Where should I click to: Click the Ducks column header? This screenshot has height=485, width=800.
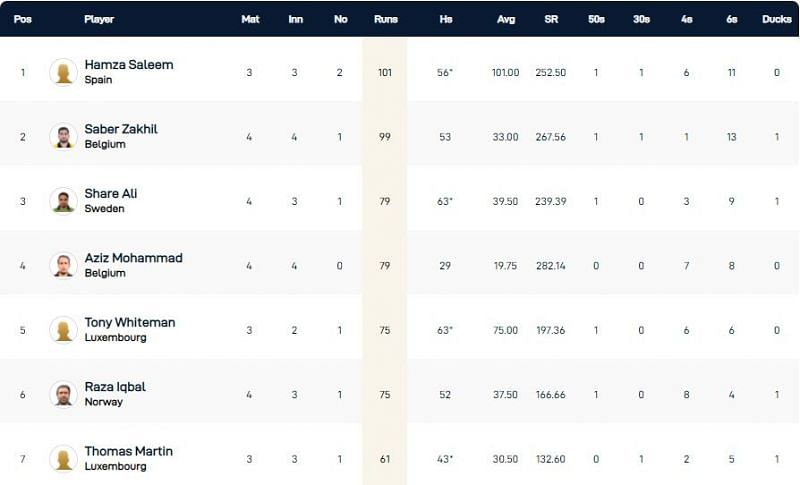(x=776, y=19)
